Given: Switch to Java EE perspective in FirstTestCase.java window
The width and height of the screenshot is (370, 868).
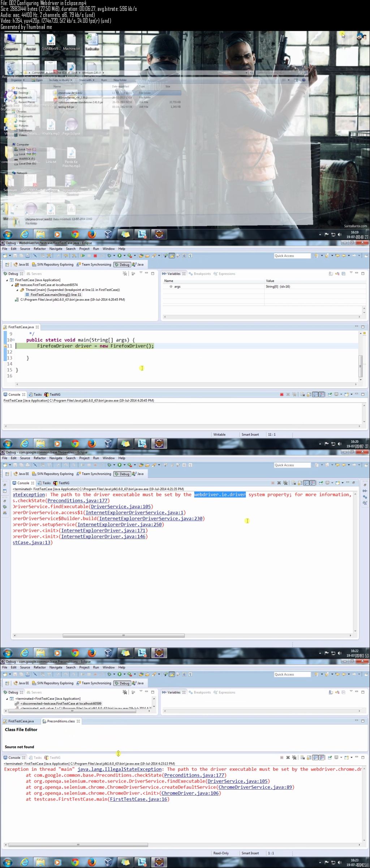Looking at the screenshot, I should pyautogui.click(x=21, y=265).
